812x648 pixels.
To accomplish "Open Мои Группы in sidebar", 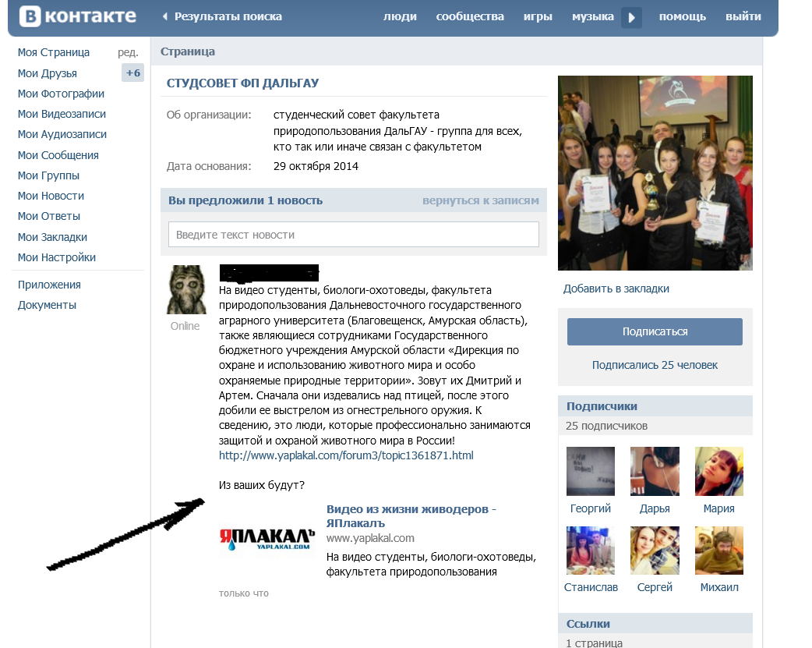I will 48,175.
